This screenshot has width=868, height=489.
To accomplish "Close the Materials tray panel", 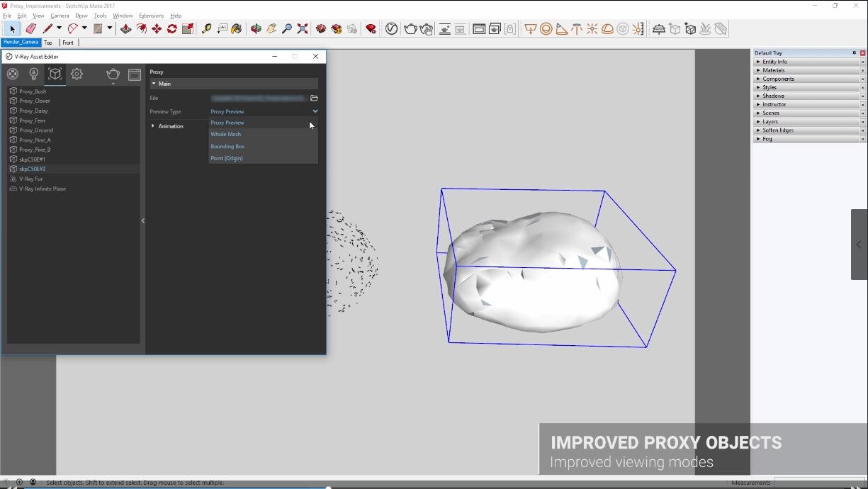I will point(862,70).
